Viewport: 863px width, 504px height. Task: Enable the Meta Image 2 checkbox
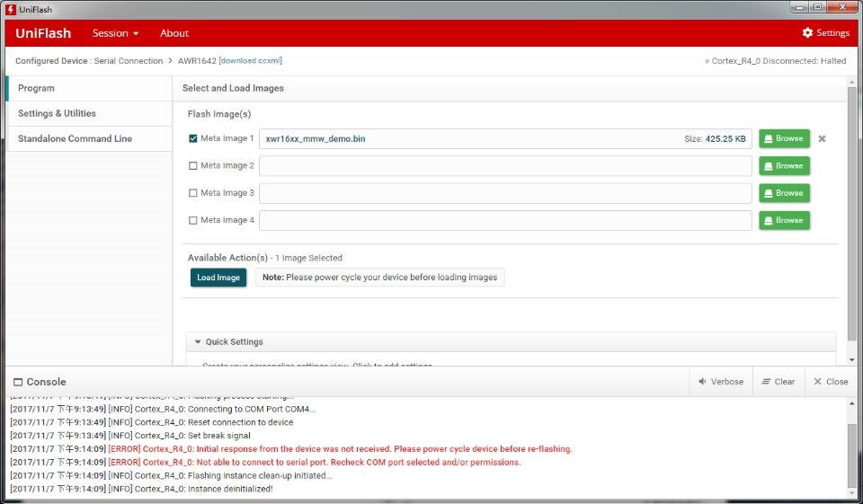click(x=192, y=165)
